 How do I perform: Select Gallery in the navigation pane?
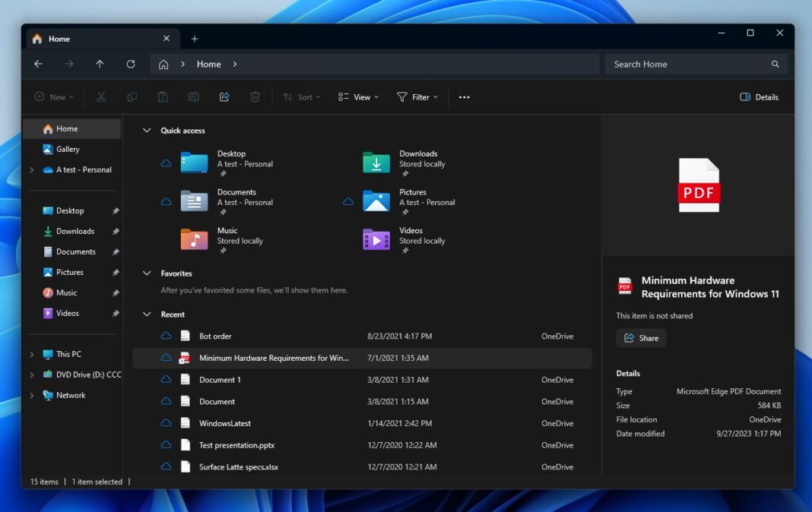point(67,150)
